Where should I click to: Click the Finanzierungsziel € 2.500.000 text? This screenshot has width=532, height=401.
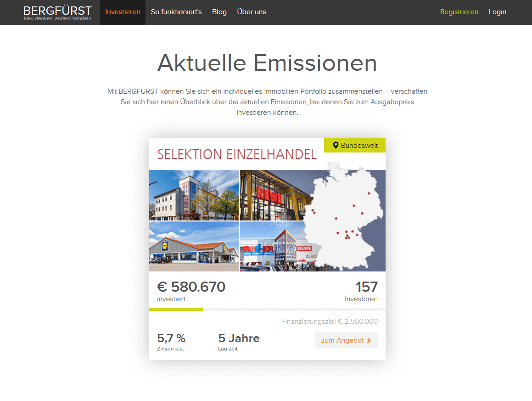pyautogui.click(x=329, y=322)
